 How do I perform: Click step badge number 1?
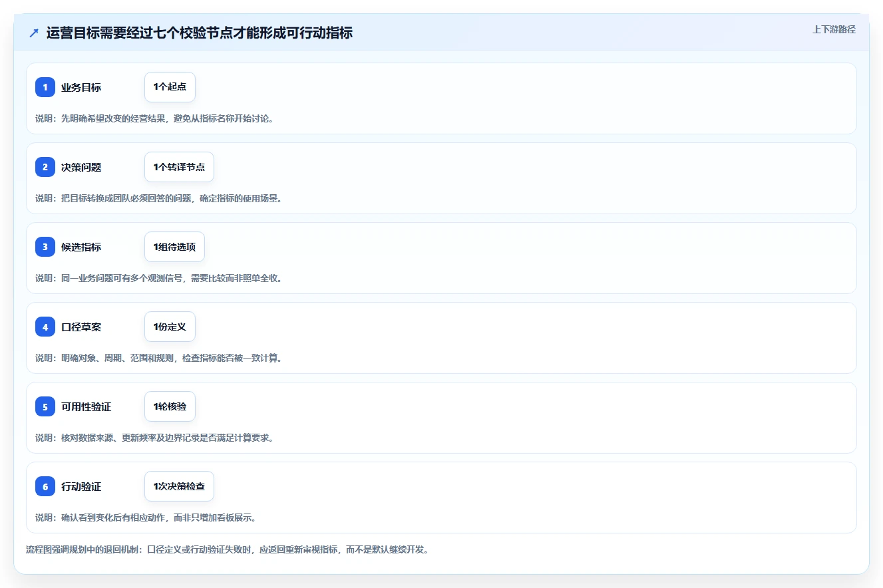coord(45,87)
